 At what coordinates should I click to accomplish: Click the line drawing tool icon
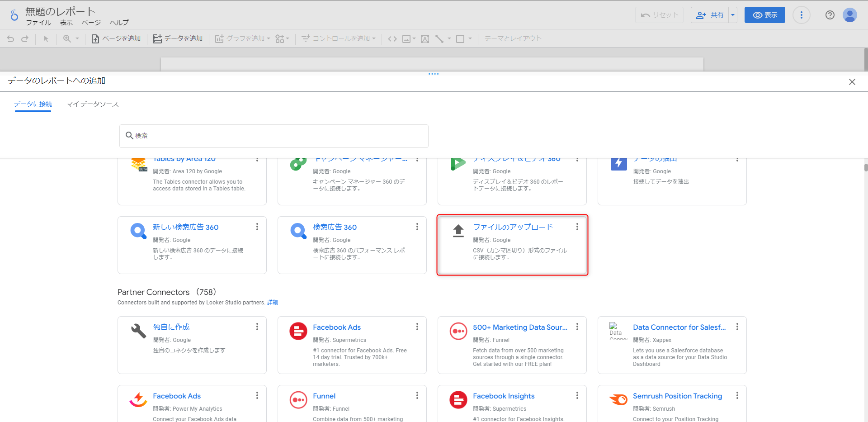pyautogui.click(x=439, y=39)
